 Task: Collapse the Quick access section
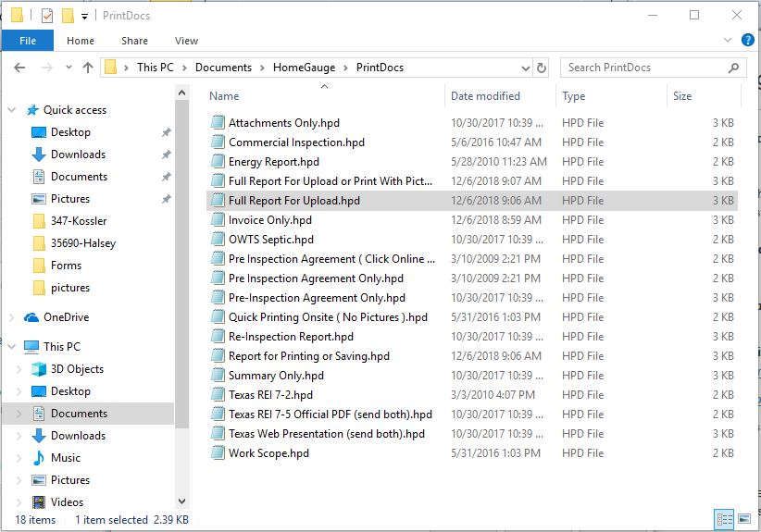11,110
